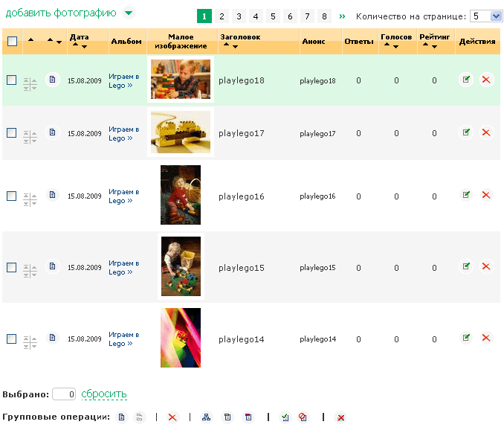The width and height of the screenshot is (504, 436).
Task: Click the playlego14 colorful thumbnail image
Action: (x=181, y=338)
